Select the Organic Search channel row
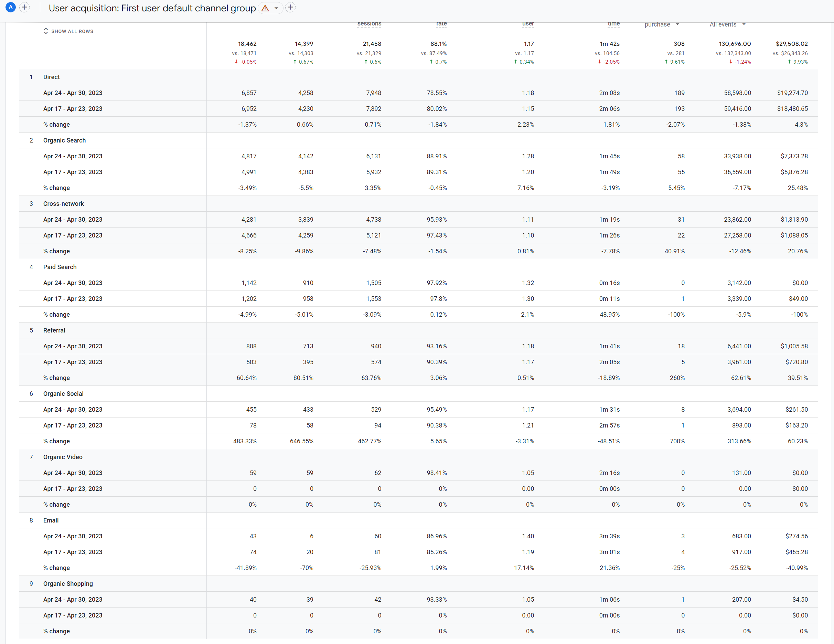This screenshot has width=834, height=644. [x=64, y=140]
